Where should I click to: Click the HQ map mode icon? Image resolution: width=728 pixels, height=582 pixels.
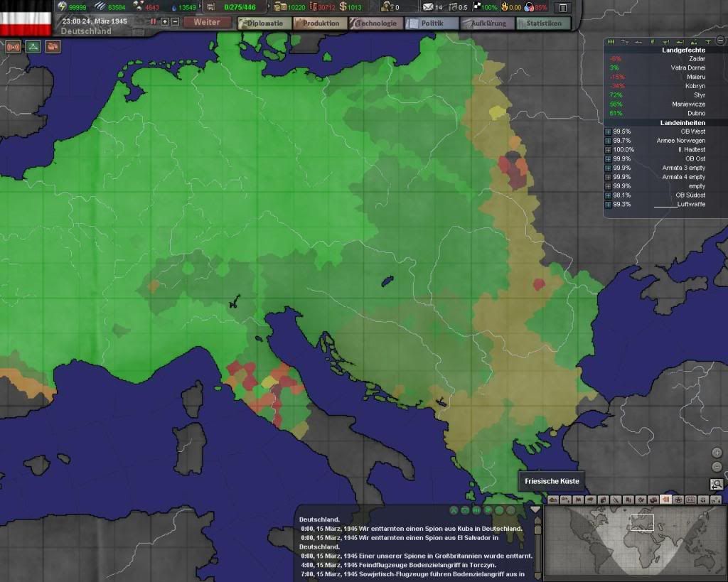690,499
